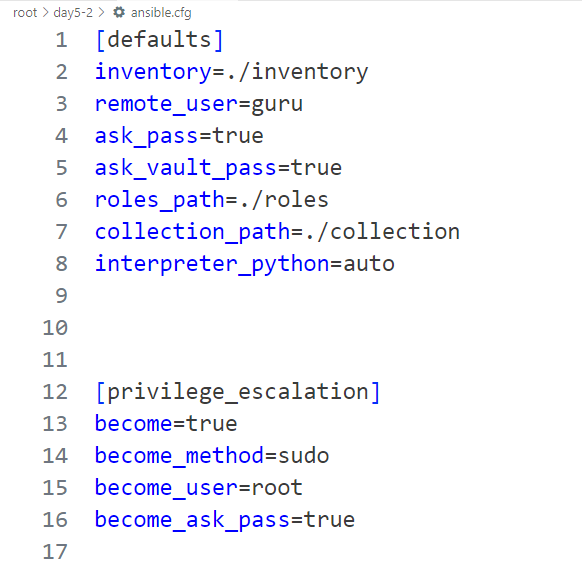
Task: Place cursor in [defaults] section header
Action: [159, 40]
